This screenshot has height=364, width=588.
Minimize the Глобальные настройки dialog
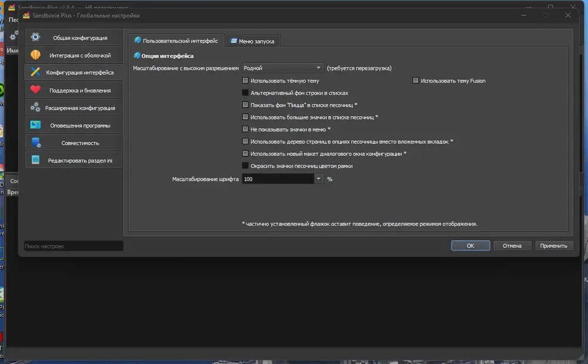(x=523, y=15)
